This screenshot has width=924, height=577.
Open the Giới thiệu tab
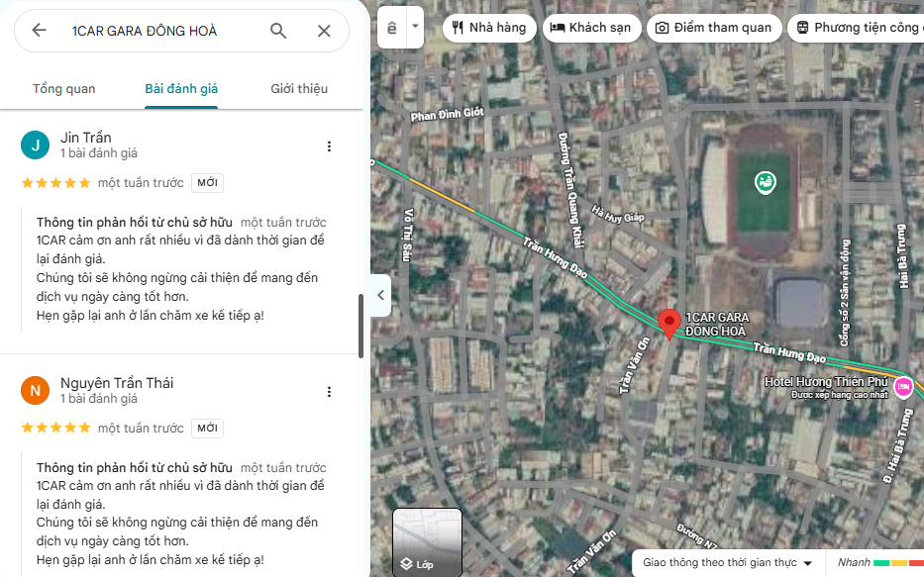point(299,89)
